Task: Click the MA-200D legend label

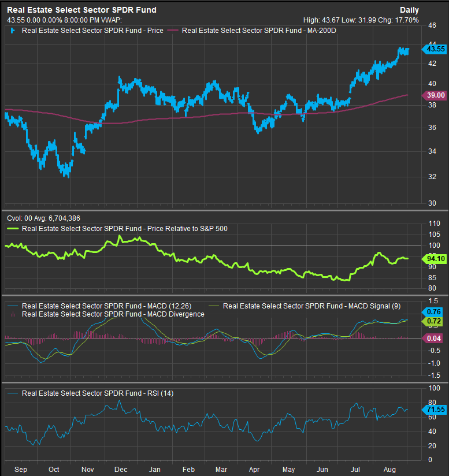Action: pos(259,31)
